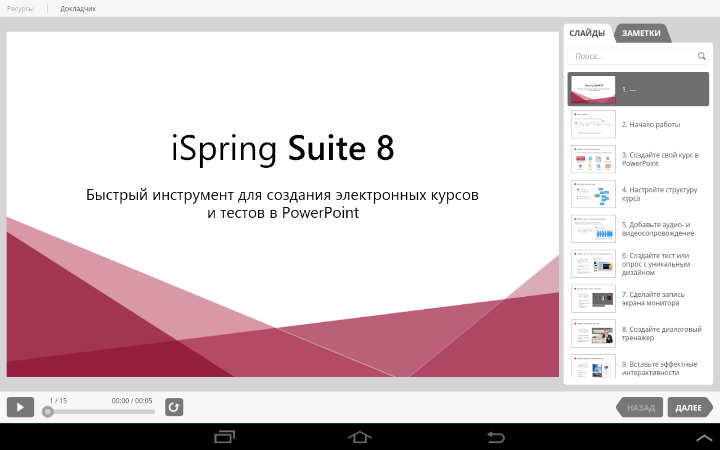This screenshot has width=720, height=450.
Task: Open thumbnail for Сделайте запись экрана монитора
Action: point(593,298)
